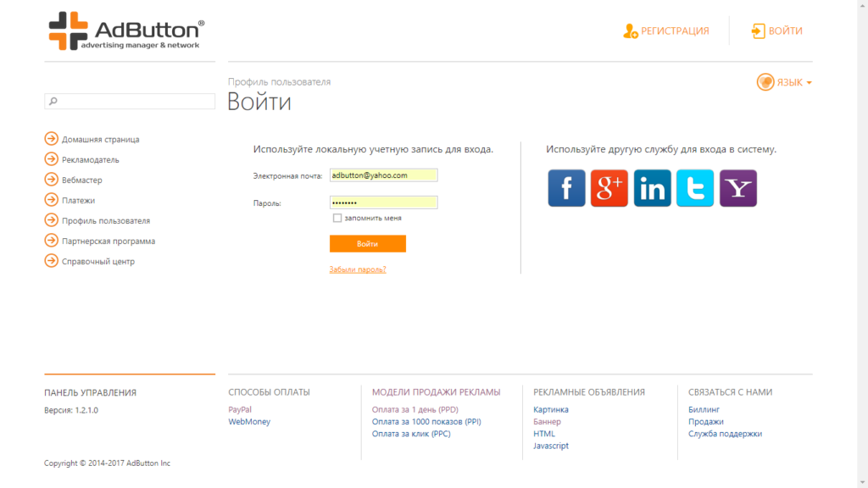Image resolution: width=868 pixels, height=488 pixels.
Task: Click the AdButton logo
Action: (x=126, y=32)
